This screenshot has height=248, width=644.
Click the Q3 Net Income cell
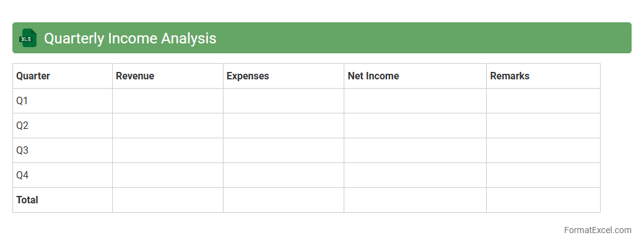pos(415,151)
